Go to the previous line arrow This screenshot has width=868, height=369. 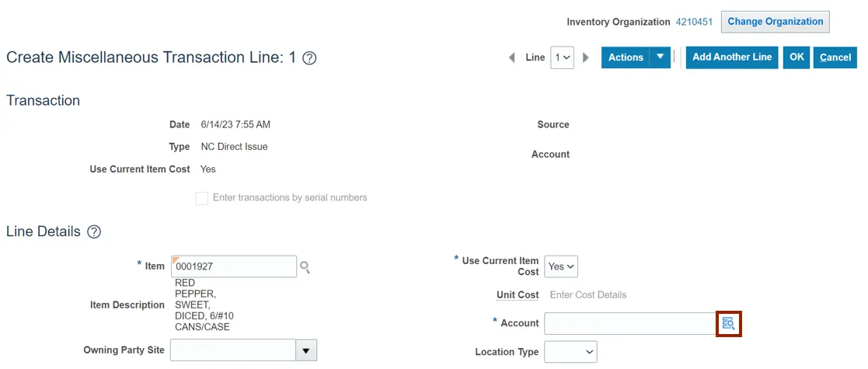511,57
